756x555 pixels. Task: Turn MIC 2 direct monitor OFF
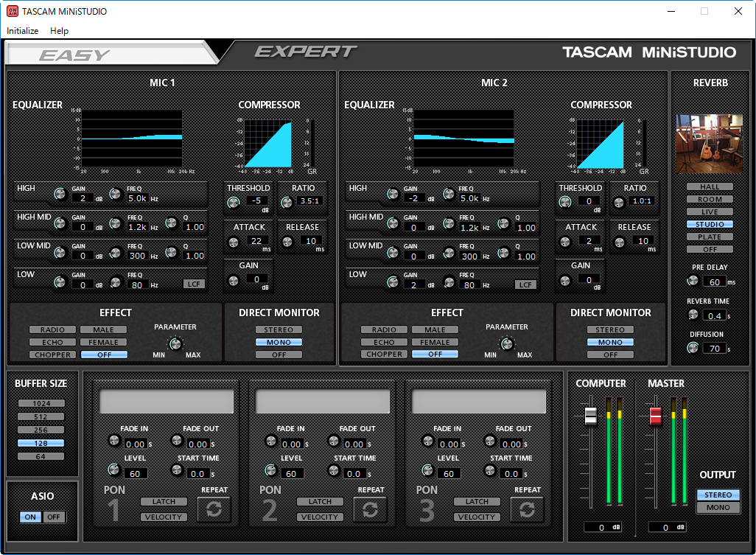coord(610,355)
